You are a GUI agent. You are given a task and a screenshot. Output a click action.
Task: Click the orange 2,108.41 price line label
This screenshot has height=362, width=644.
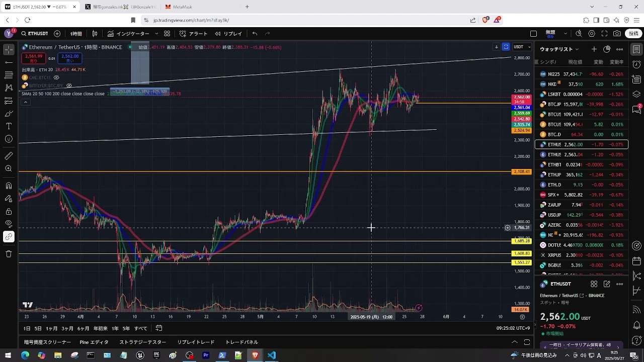521,172
